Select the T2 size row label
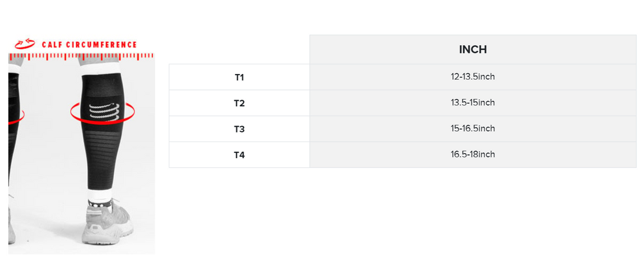This screenshot has width=644, height=265. click(x=240, y=103)
